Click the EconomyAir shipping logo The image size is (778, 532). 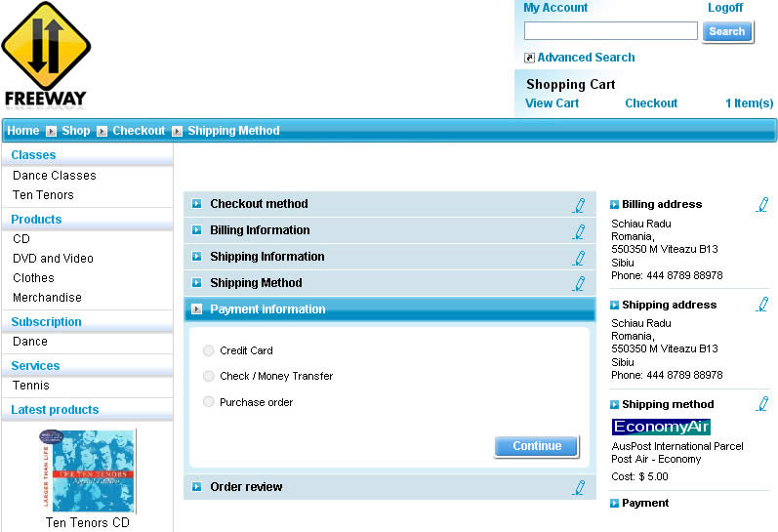pyautogui.click(x=661, y=427)
